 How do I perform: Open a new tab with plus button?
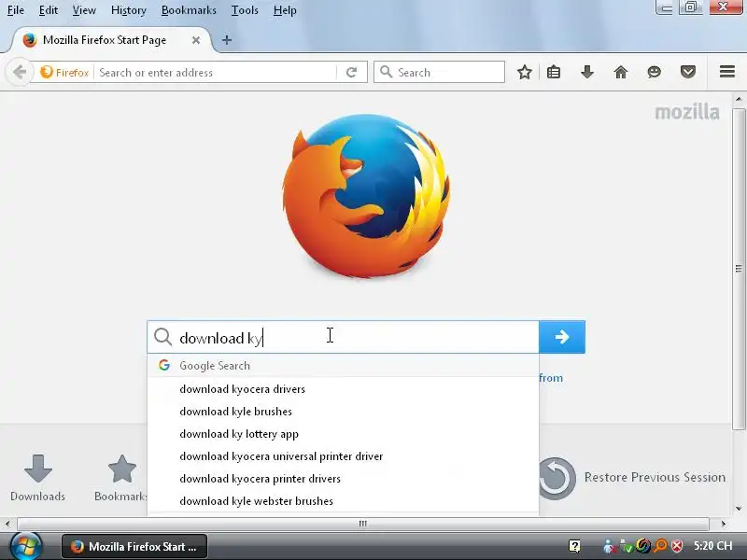click(x=227, y=40)
